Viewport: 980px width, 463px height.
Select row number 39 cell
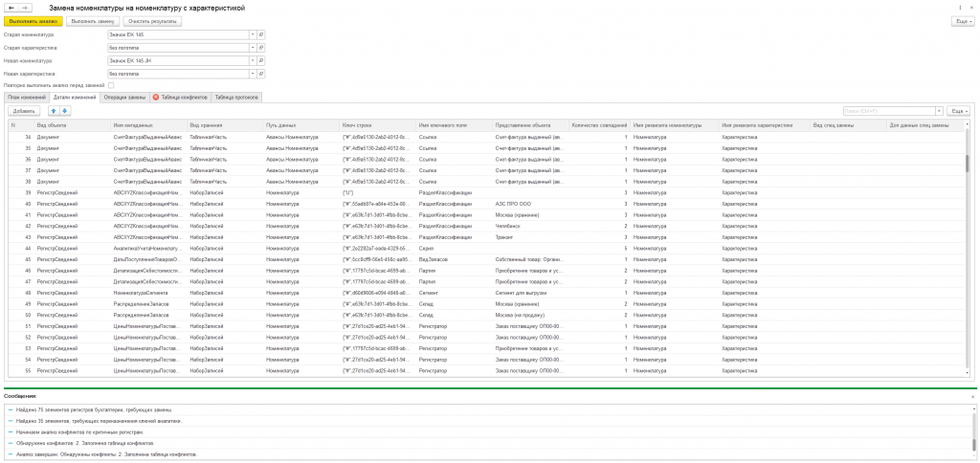[x=21, y=192]
